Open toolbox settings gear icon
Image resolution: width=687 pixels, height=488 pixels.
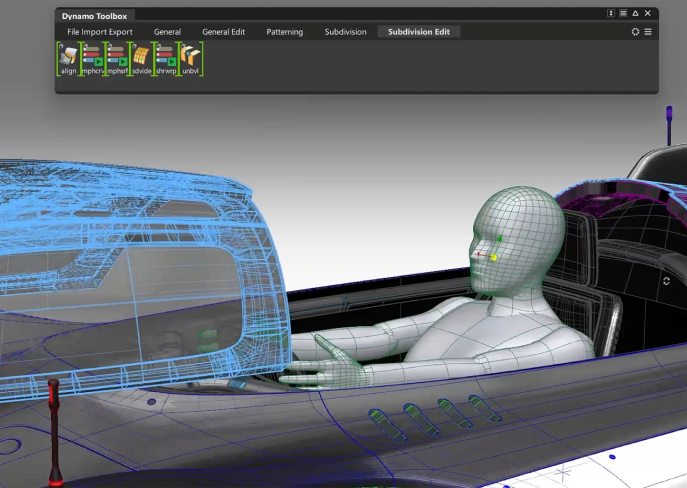pos(635,32)
